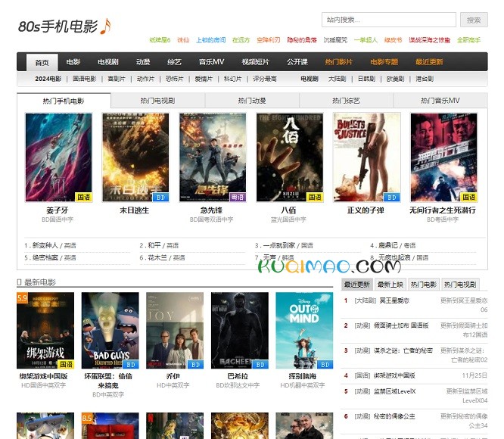The height and width of the screenshot is (439, 504).
Task: Switch to the 热门手机电影 tab
Action: (x=64, y=101)
